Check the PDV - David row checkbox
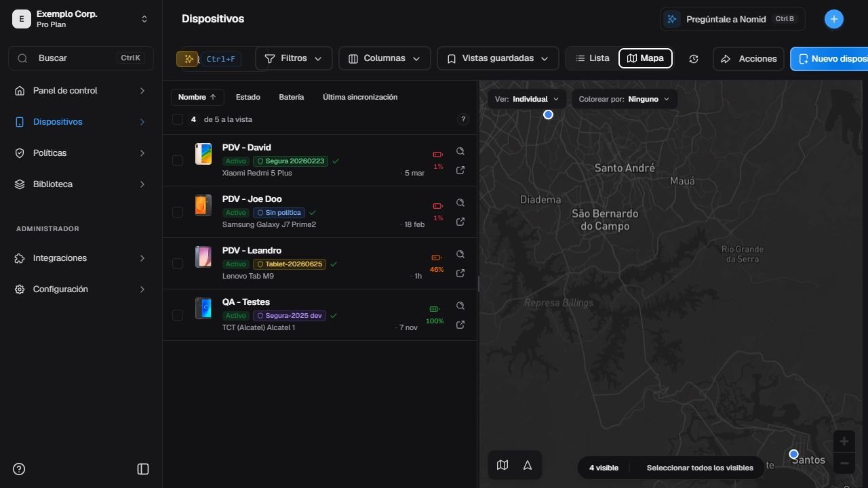 (178, 161)
